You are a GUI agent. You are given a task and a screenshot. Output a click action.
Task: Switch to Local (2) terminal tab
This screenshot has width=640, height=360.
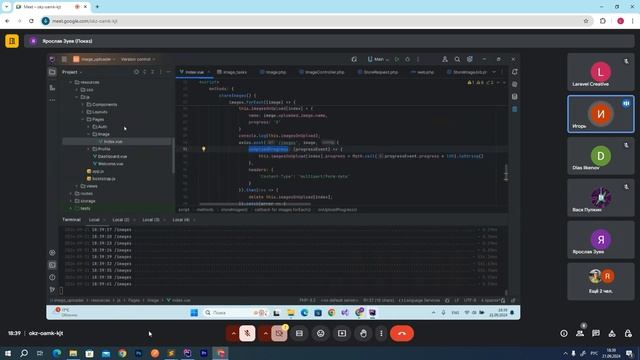121,220
